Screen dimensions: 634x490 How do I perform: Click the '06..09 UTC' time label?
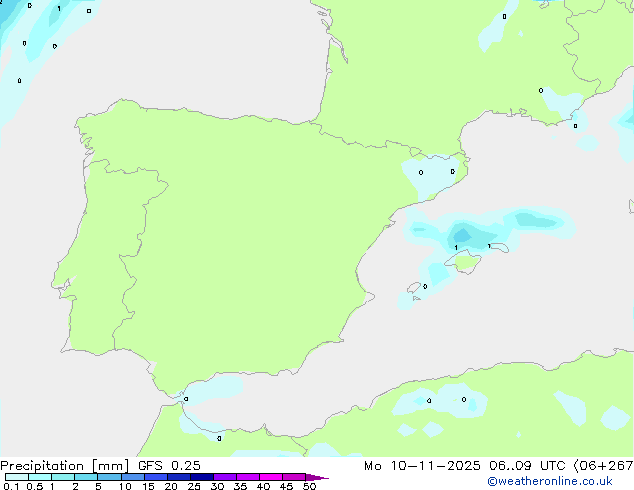[527, 466]
